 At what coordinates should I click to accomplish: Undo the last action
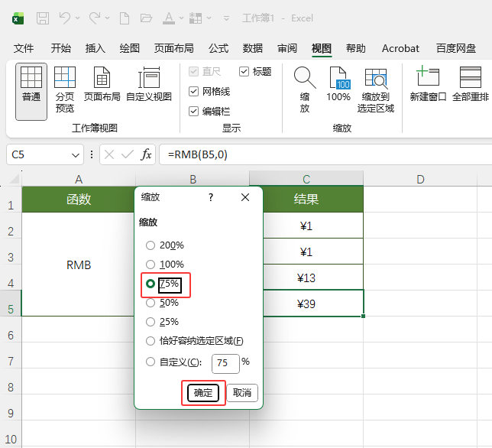point(65,18)
